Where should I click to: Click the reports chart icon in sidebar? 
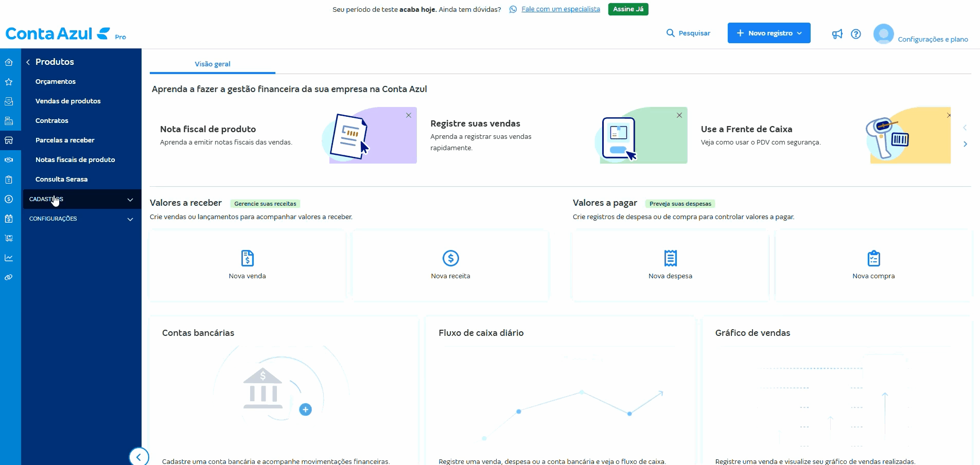pyautogui.click(x=9, y=258)
